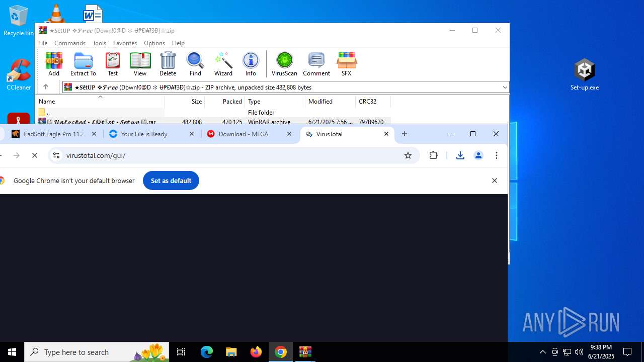
Task: Click Set as default button
Action: coord(171,180)
